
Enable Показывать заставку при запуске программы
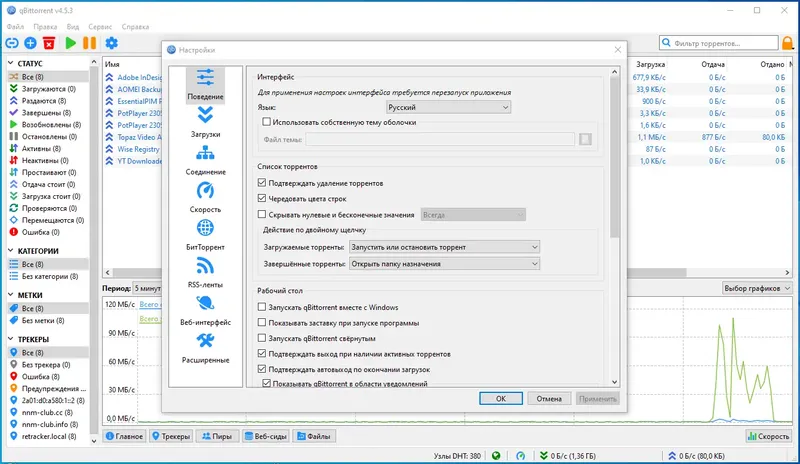[262, 323]
